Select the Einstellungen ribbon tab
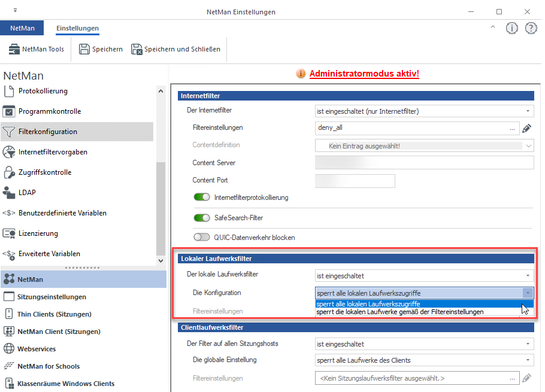The image size is (545, 392). tap(77, 28)
